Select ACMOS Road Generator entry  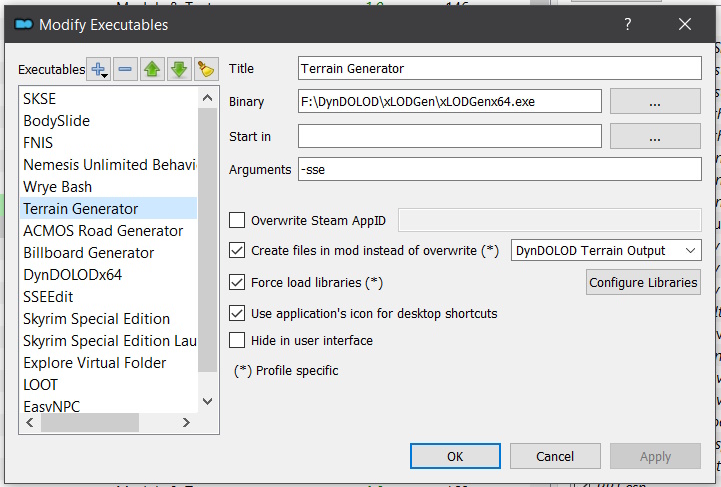109,230
